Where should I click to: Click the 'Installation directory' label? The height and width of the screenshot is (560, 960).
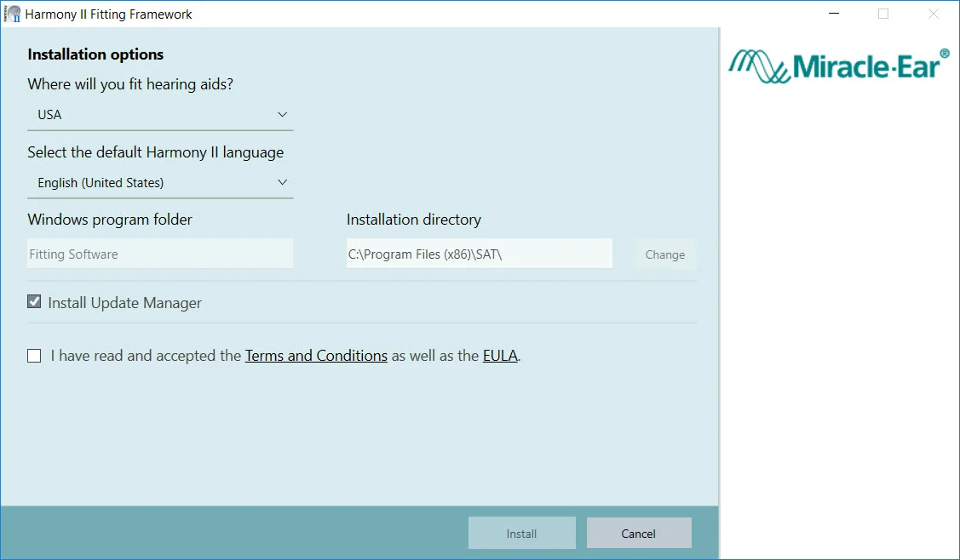(x=414, y=220)
